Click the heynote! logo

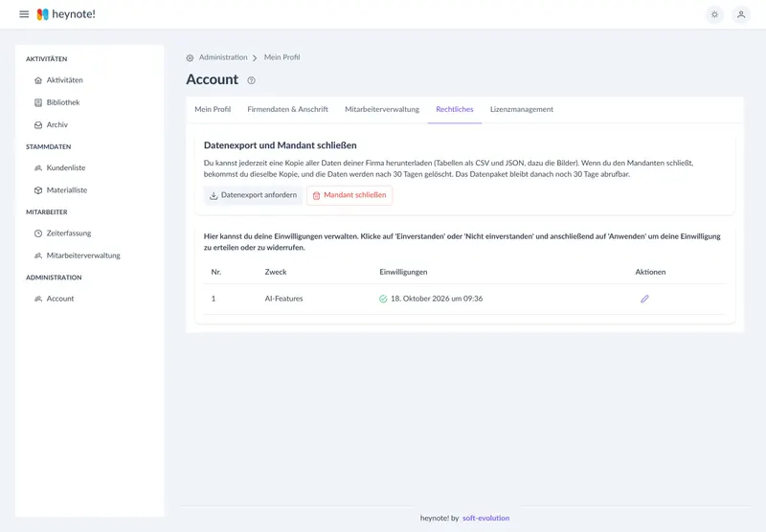[x=66, y=14]
